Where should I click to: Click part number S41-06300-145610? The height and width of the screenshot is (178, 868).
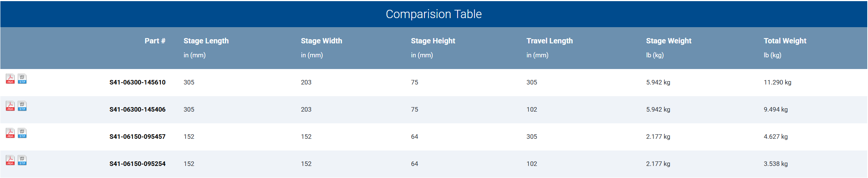[x=137, y=82]
